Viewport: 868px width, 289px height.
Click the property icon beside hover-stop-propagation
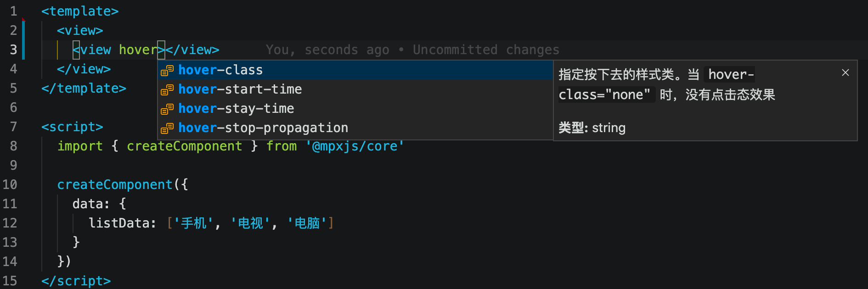167,128
